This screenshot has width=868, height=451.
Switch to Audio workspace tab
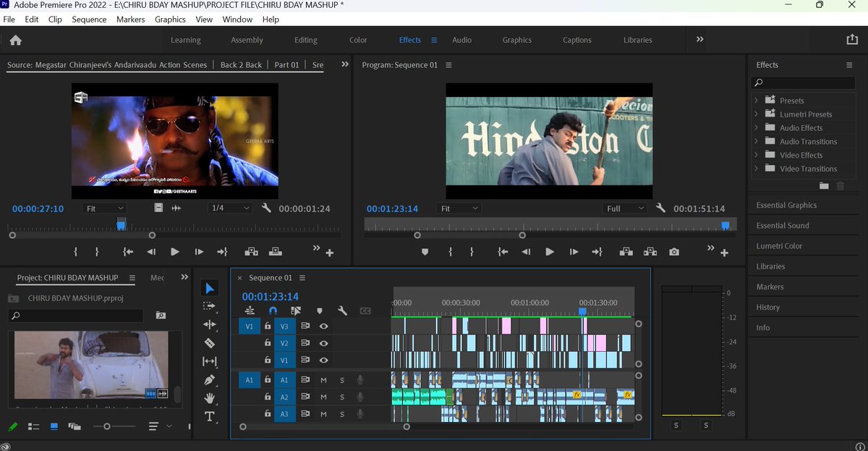click(461, 41)
